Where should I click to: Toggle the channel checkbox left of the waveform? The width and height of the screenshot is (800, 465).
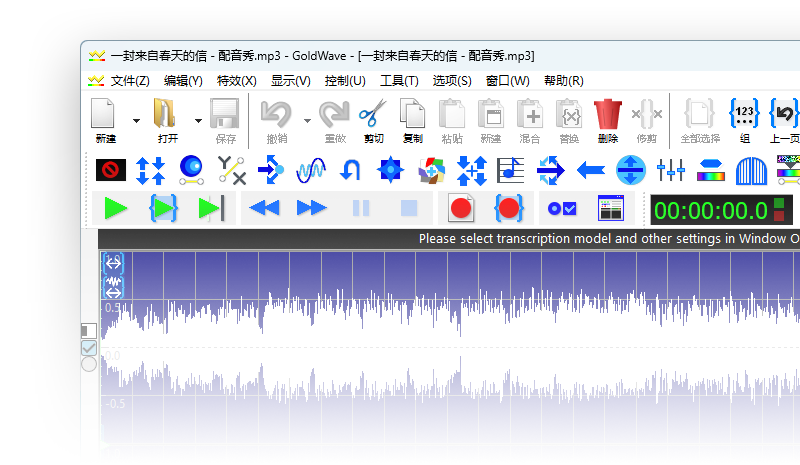click(89, 347)
